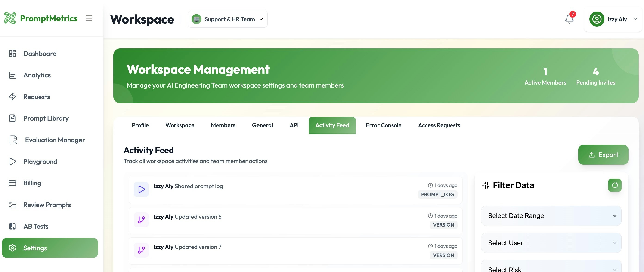Screen dimensions: 644x272
Task: Click the branch icon for Updated version 5
Action: click(x=141, y=220)
